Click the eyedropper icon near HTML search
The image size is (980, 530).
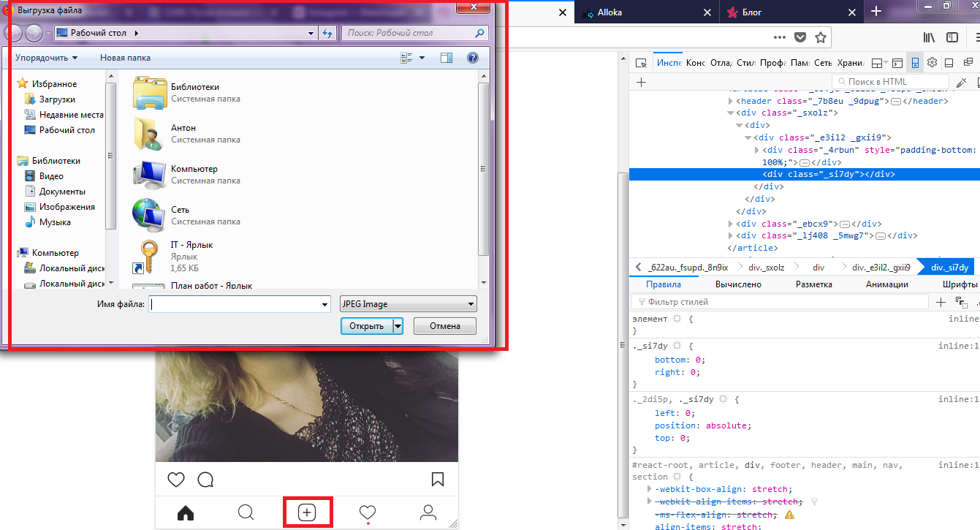pos(962,83)
